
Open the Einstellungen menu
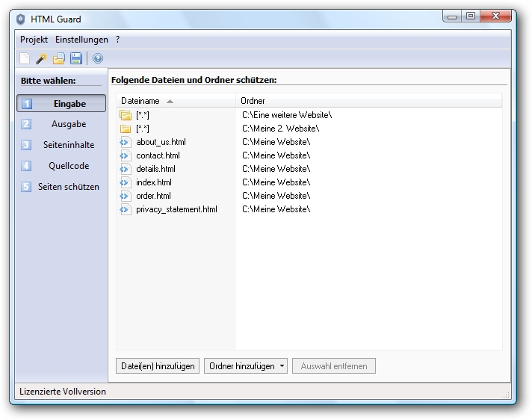click(81, 40)
